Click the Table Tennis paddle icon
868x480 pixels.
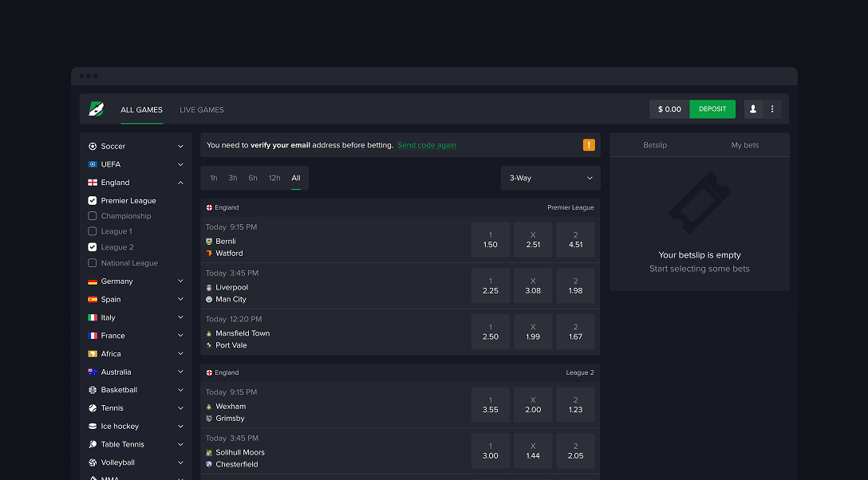tap(93, 444)
